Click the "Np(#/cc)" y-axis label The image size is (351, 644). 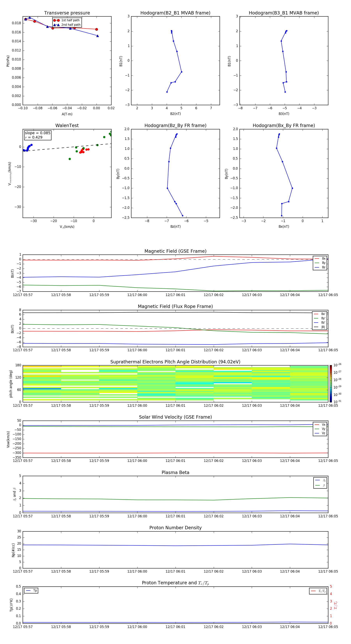click(x=13, y=550)
